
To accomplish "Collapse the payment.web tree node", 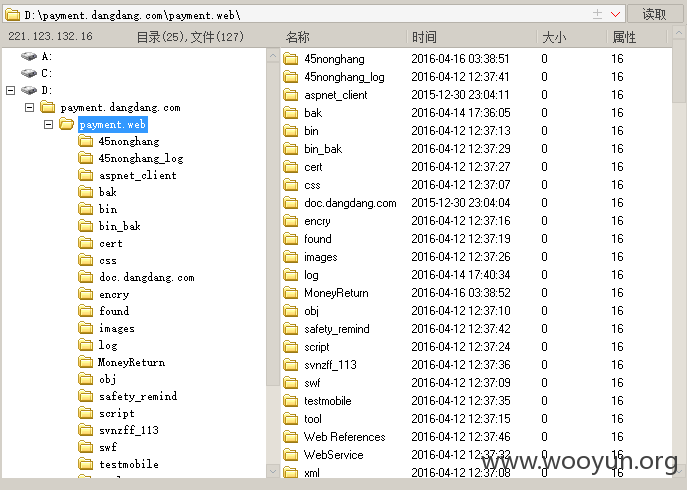I will [49, 124].
